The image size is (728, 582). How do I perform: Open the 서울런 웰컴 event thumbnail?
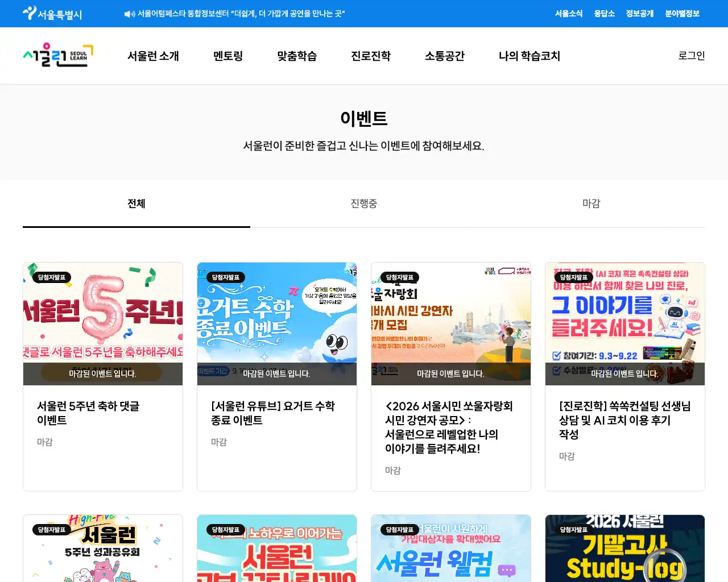451,548
